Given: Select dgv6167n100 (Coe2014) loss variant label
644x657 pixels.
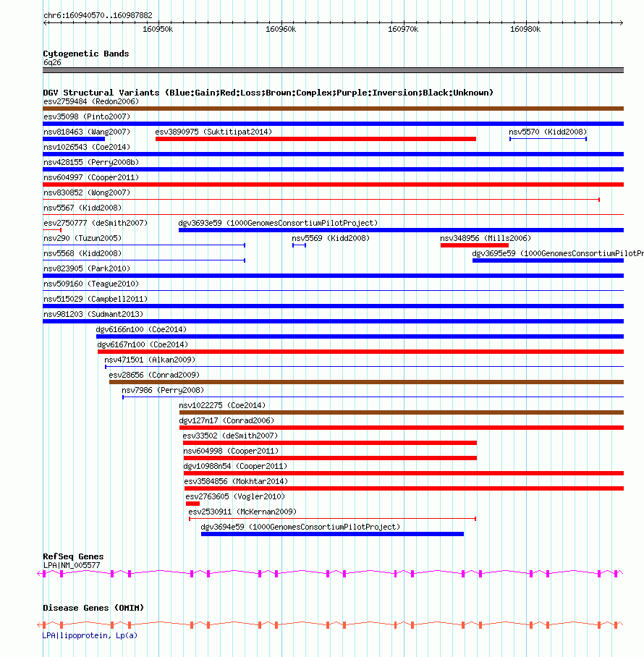Looking at the screenshot, I should click(x=143, y=344).
